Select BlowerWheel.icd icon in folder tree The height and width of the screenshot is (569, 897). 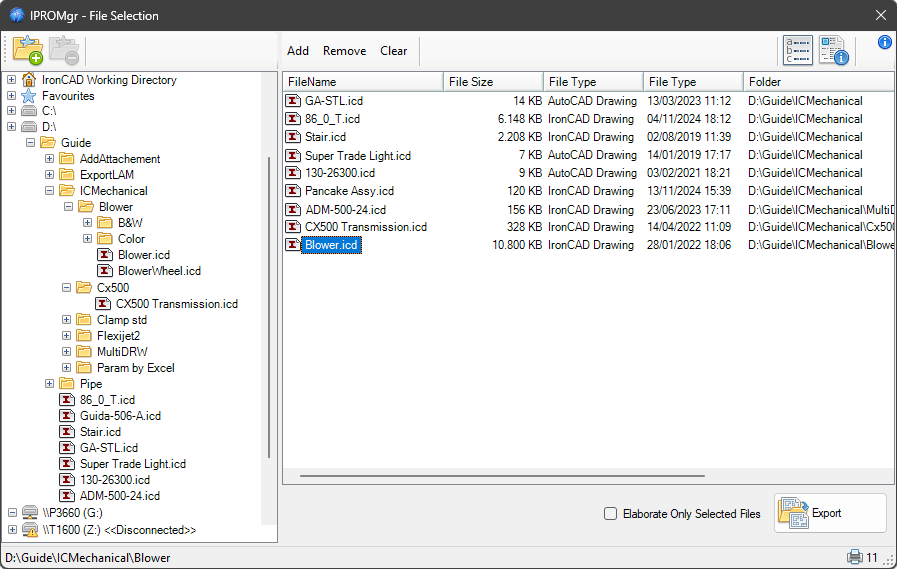[106, 271]
